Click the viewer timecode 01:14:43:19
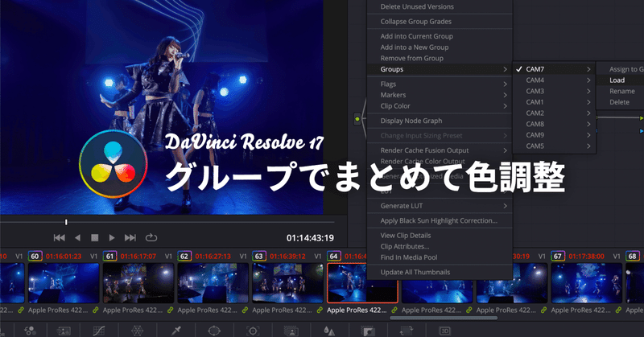This screenshot has height=337, width=644. pyautogui.click(x=310, y=238)
